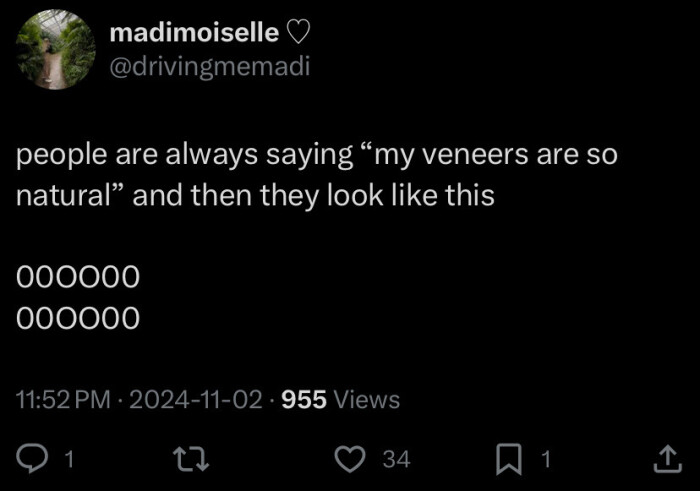Click the like count 34

pos(396,459)
